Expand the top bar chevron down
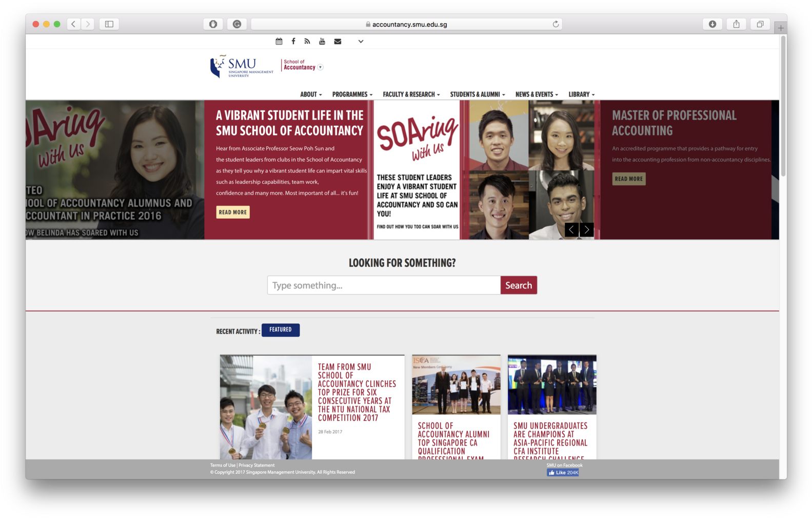Image resolution: width=812 pixels, height=518 pixels. click(361, 41)
